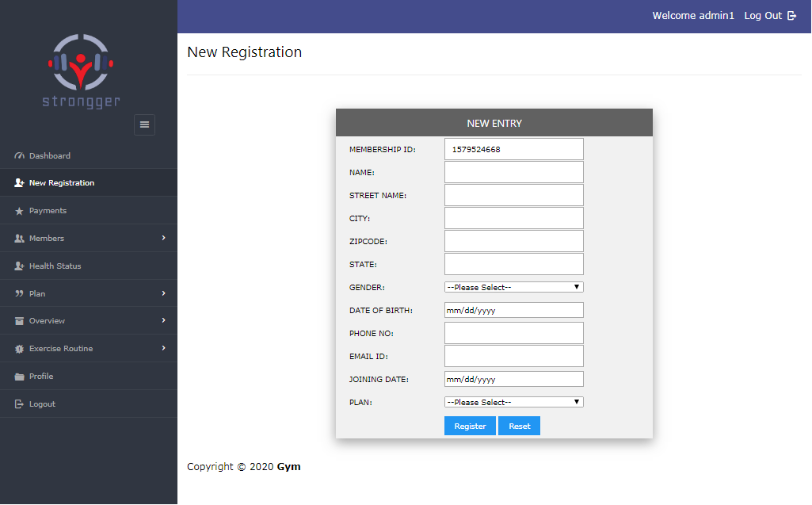Viewport: 812px width, 505px height.
Task: Click the Plan quote icon
Action: [x=19, y=293]
